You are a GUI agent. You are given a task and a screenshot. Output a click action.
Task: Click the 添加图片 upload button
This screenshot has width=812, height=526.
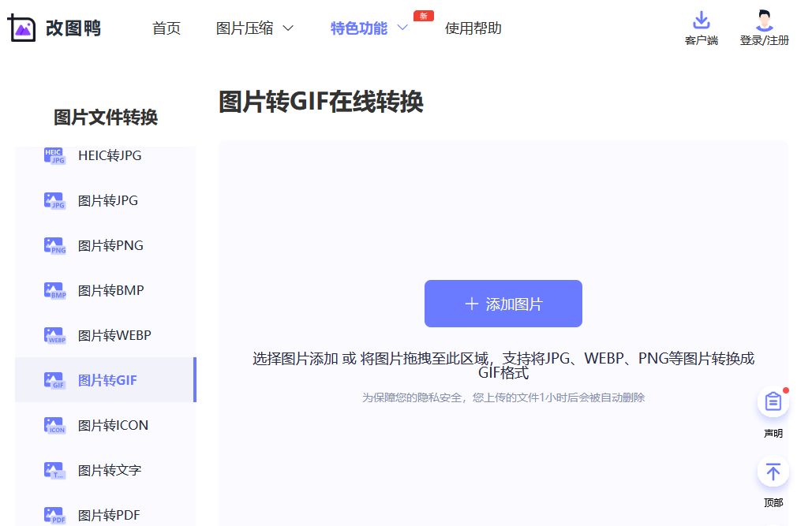point(503,303)
